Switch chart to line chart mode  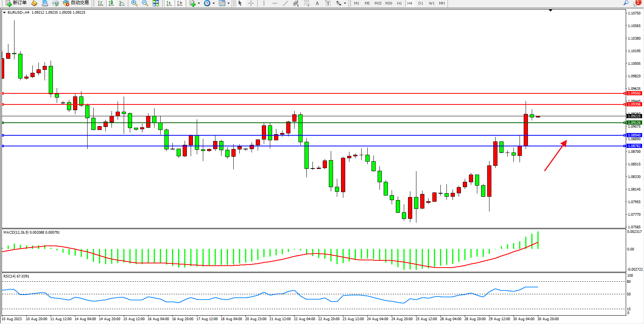tap(122, 3)
